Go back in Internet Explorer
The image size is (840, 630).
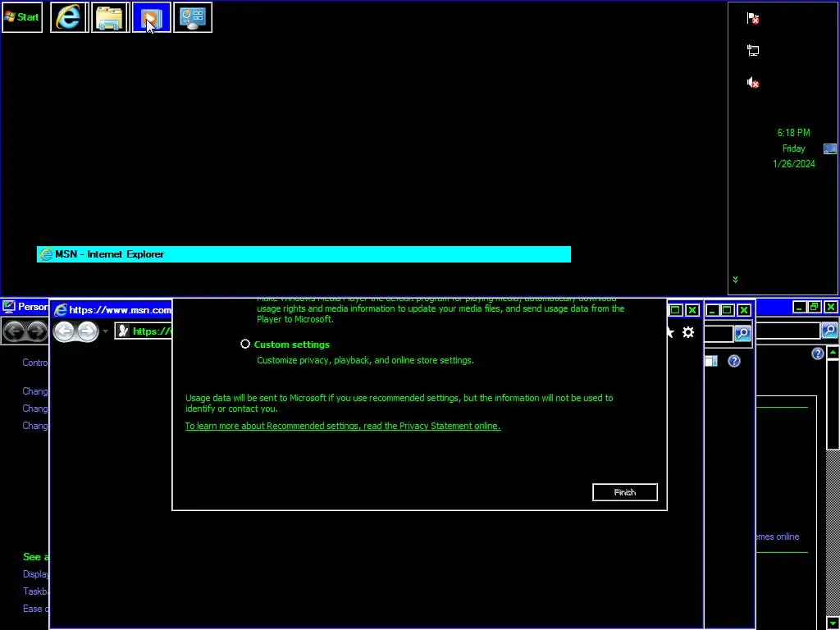[64, 331]
